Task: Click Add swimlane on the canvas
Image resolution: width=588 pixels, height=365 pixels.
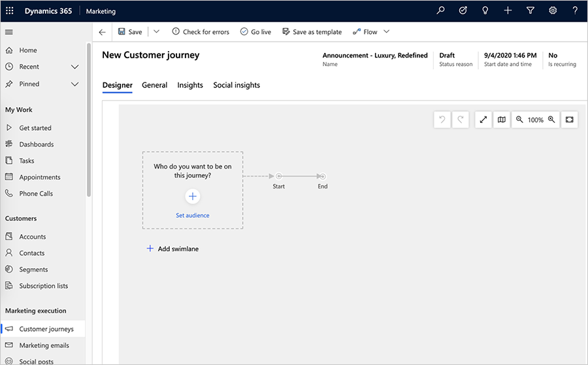Action: click(172, 249)
